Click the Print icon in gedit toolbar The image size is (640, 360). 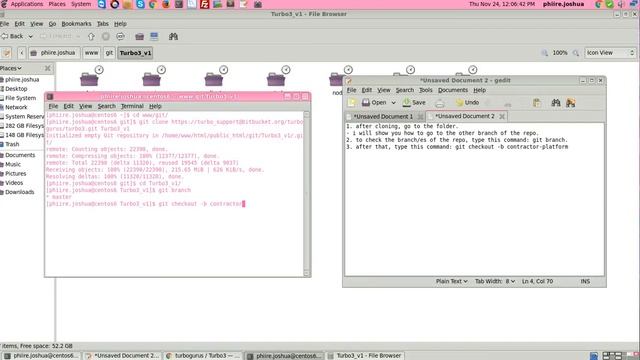pyautogui.click(x=440, y=103)
